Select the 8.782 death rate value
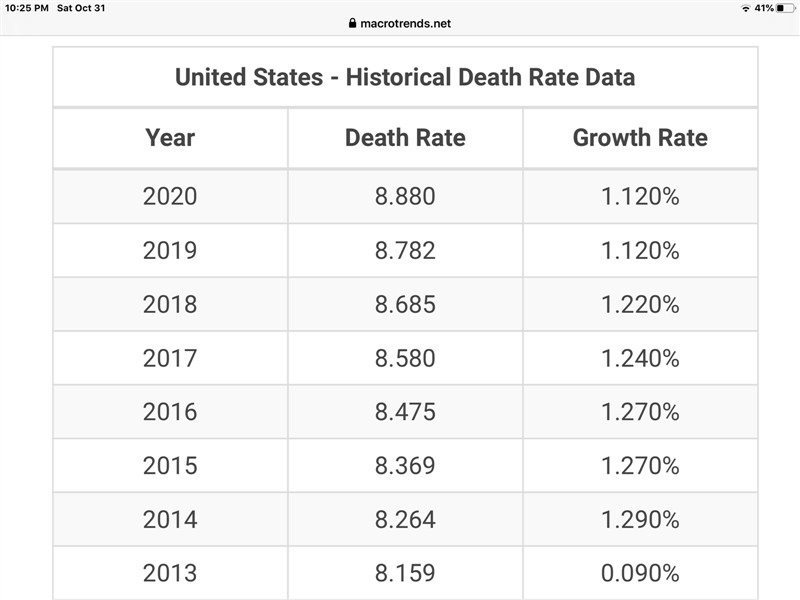This screenshot has height=600, width=800. 405,250
